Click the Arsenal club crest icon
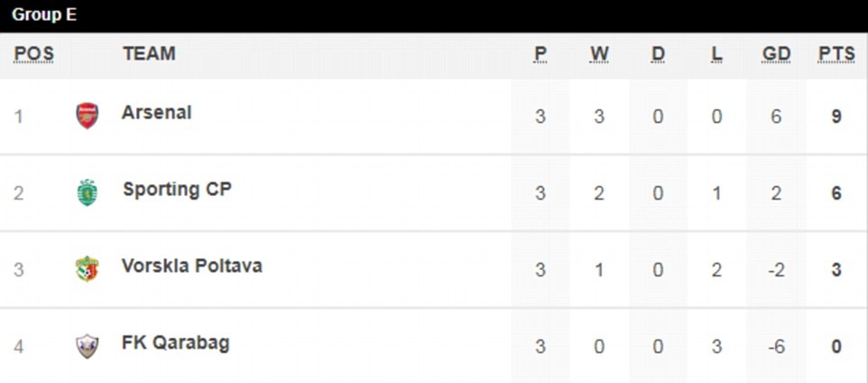This screenshot has width=868, height=383. tap(87, 116)
